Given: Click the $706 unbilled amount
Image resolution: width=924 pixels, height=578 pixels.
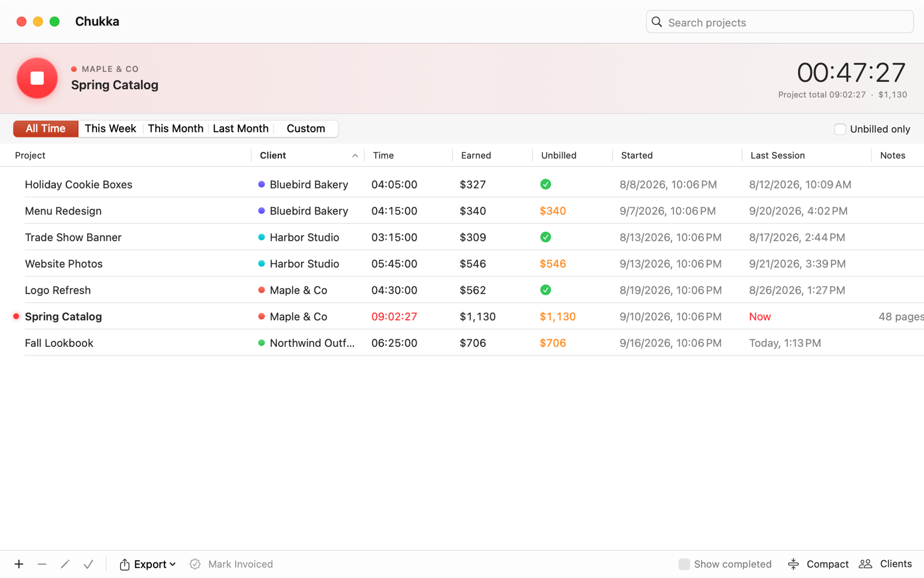Looking at the screenshot, I should 553,343.
